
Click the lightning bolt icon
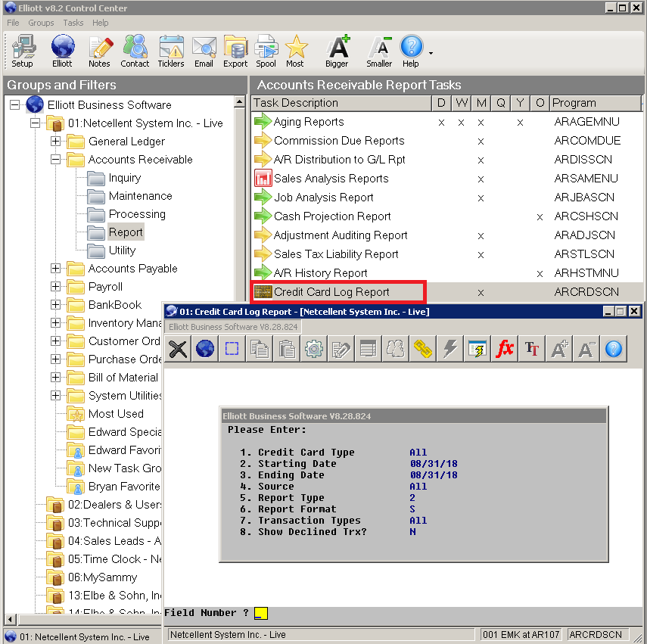coord(450,349)
